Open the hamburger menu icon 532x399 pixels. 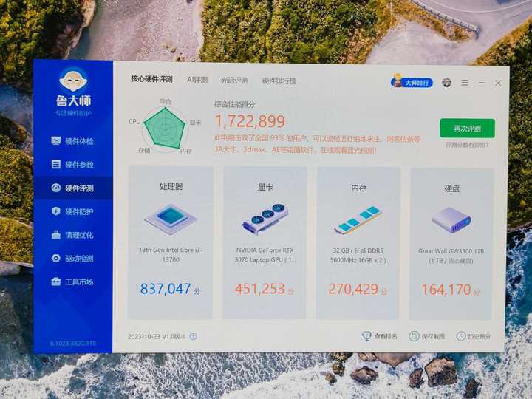pos(465,83)
